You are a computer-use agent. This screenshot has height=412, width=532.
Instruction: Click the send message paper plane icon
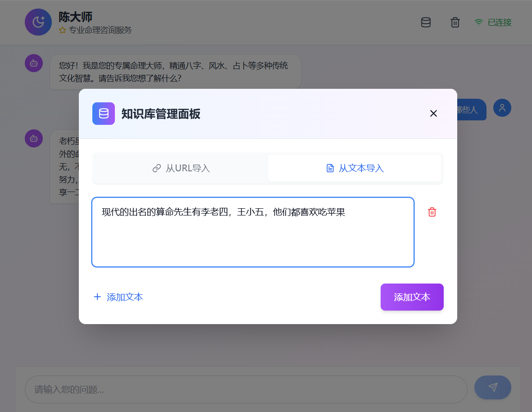coord(492,387)
